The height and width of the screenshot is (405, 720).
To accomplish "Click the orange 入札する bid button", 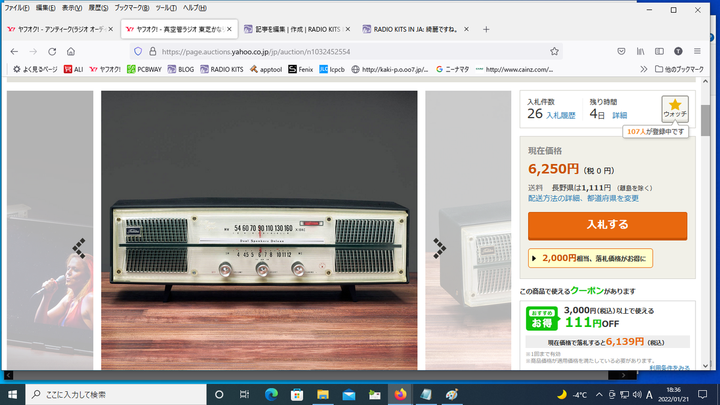I will [607, 225].
